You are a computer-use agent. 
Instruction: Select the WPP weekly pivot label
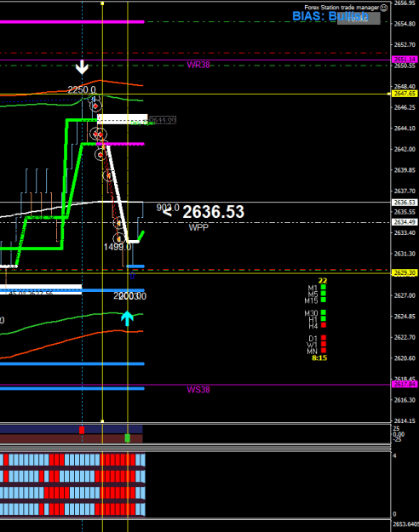pos(198,227)
